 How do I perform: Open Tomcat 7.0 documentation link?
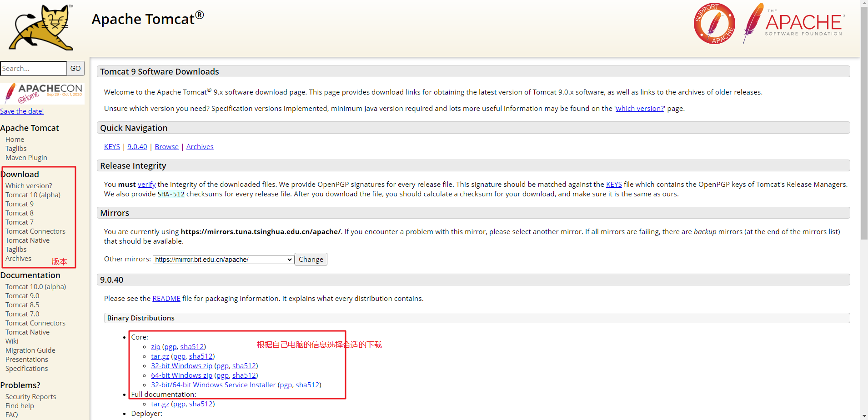pos(22,314)
